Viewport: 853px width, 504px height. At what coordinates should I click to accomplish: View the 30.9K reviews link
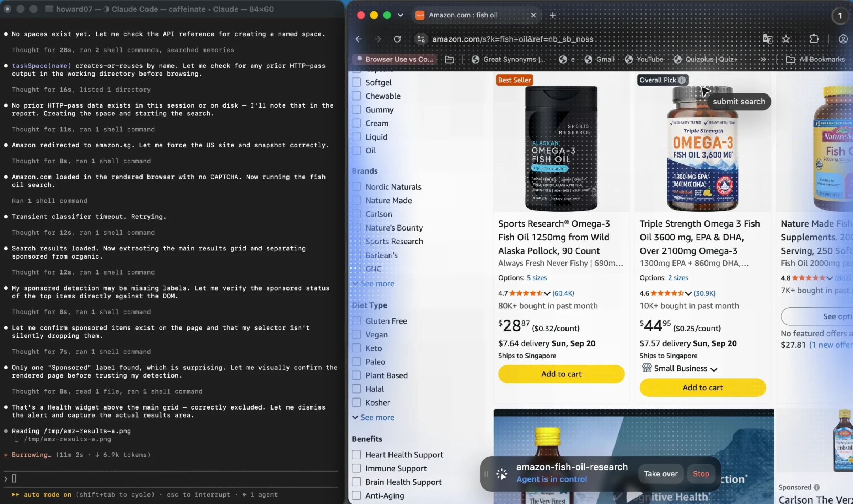coord(704,293)
